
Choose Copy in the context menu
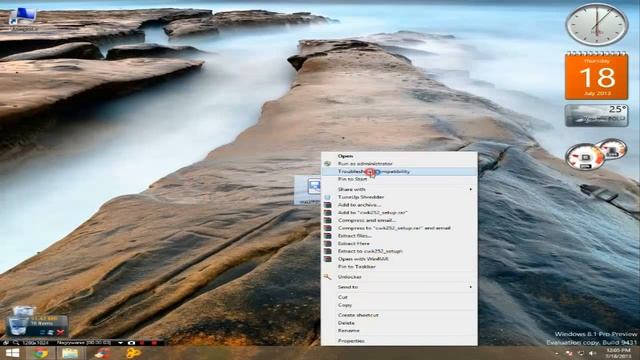tap(399, 305)
